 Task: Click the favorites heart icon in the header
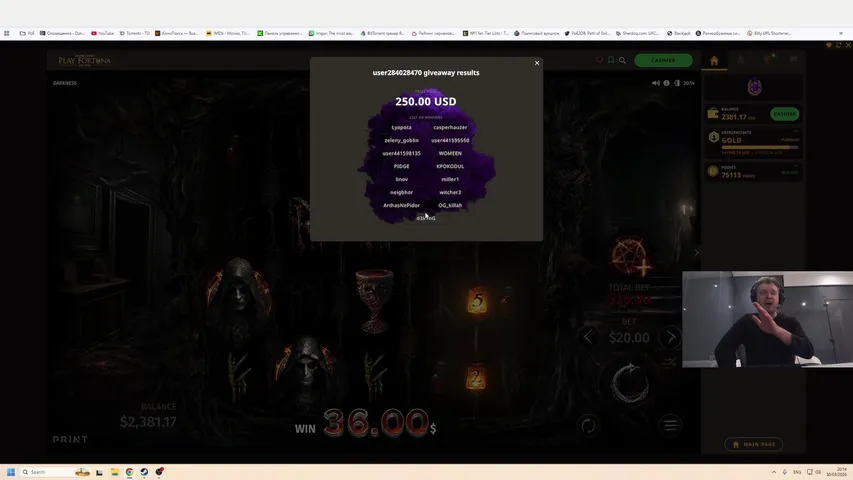[x=600, y=60]
